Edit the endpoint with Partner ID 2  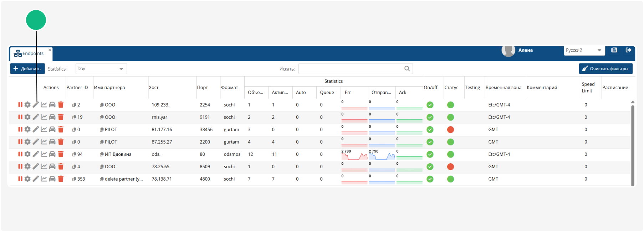tap(36, 105)
